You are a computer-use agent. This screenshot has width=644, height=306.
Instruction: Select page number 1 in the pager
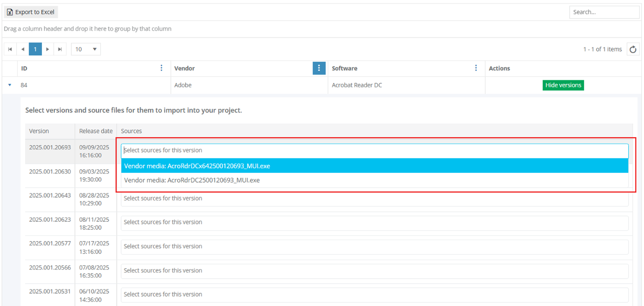pyautogui.click(x=35, y=49)
